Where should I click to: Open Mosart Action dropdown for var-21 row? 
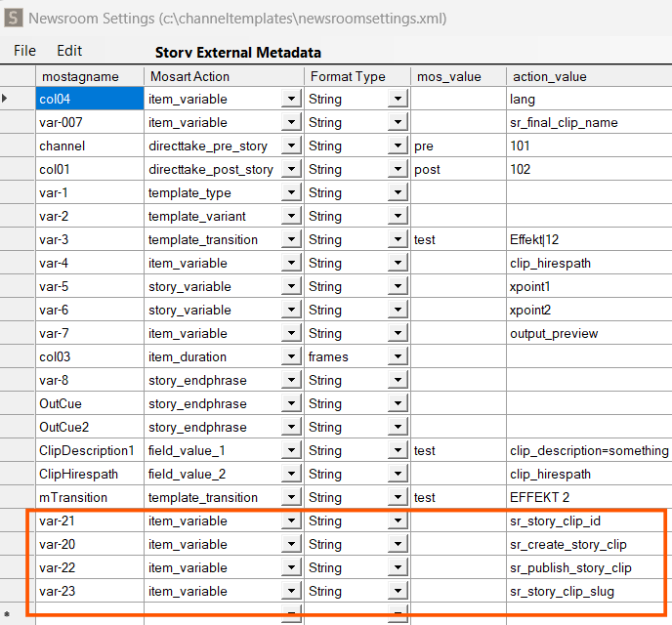coord(291,521)
